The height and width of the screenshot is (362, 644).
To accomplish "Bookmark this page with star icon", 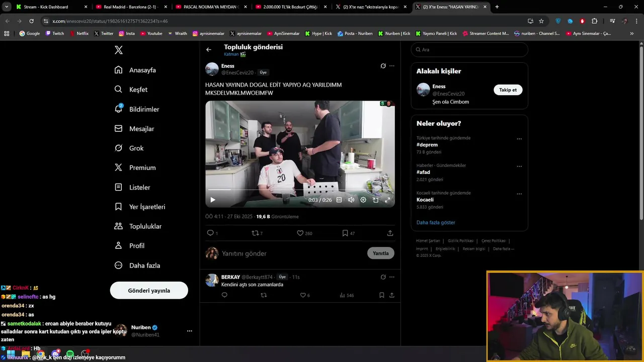I will coord(541,21).
